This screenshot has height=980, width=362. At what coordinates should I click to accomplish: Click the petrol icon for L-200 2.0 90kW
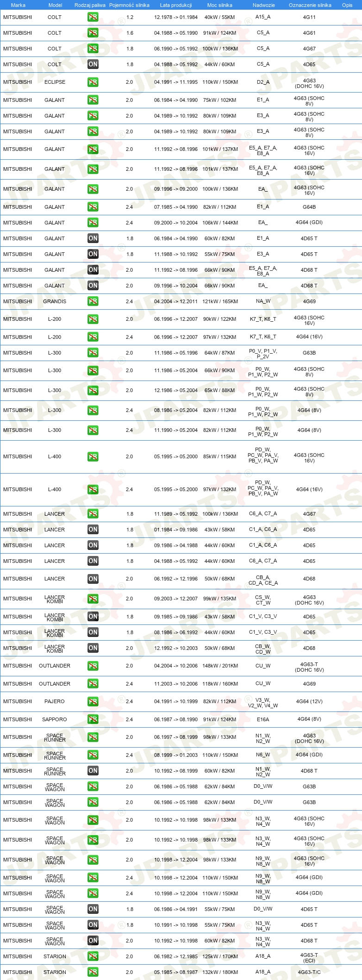tap(93, 319)
